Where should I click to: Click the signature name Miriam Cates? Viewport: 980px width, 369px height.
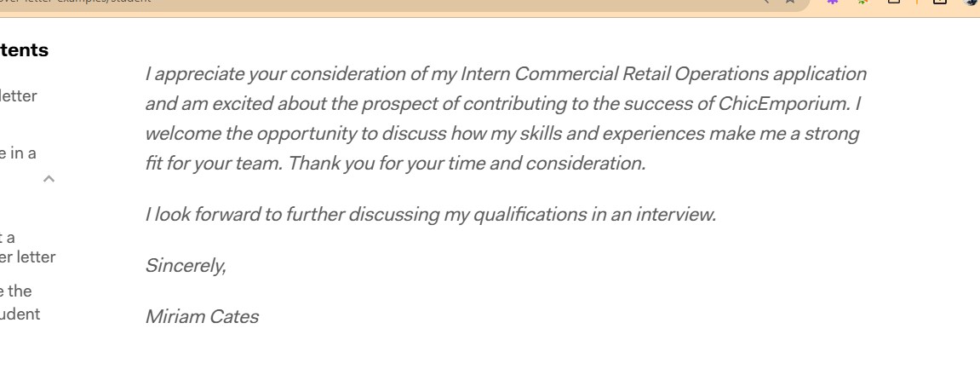pos(202,317)
